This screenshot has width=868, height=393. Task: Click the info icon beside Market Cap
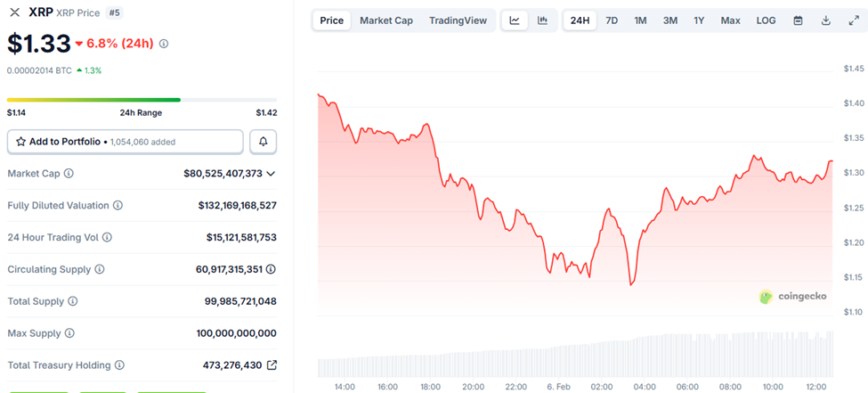pos(69,174)
